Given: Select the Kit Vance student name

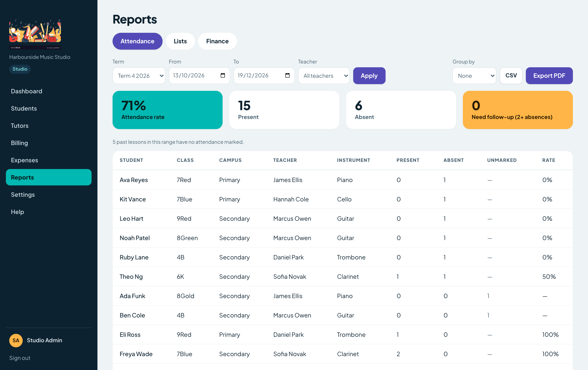Looking at the screenshot, I should pyautogui.click(x=133, y=200).
